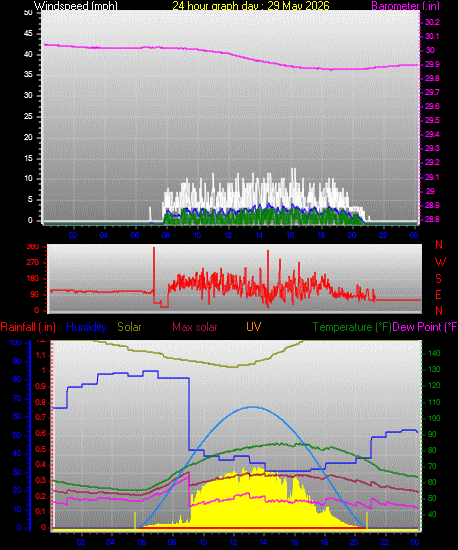The image size is (458, 550).
Task: Click the red compass letter S
Action: point(438,279)
